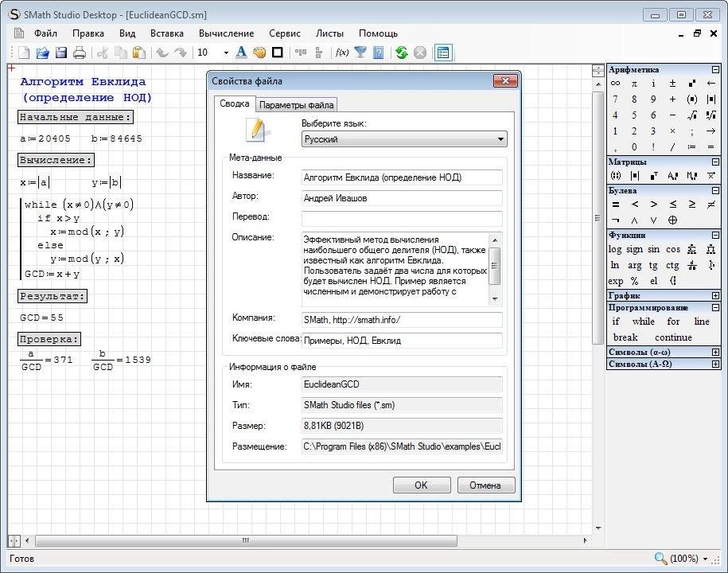Open the font size 10 dropdown
This screenshot has width=728, height=573.
(x=226, y=53)
